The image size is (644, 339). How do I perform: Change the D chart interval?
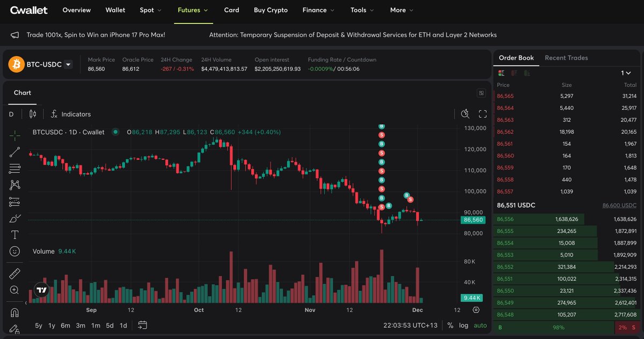click(11, 114)
